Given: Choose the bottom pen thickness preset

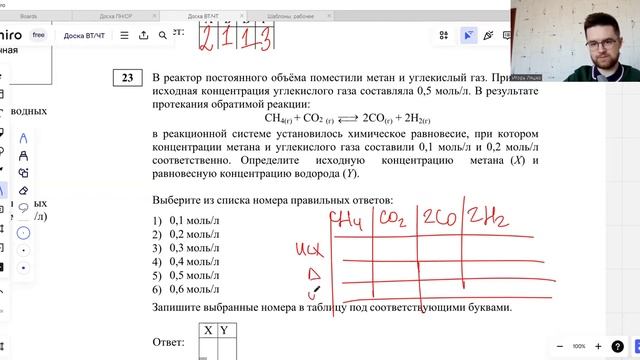Looking at the screenshot, I should click(23, 268).
